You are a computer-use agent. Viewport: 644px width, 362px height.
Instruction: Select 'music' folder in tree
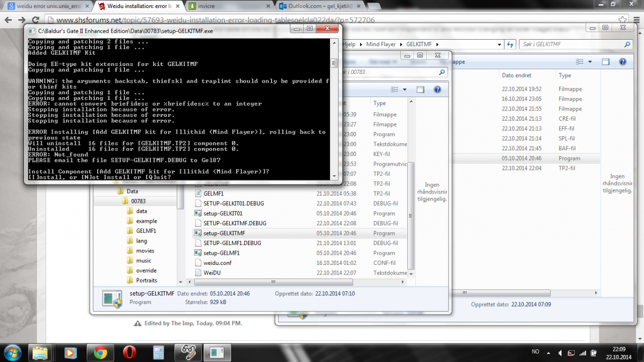tap(144, 261)
